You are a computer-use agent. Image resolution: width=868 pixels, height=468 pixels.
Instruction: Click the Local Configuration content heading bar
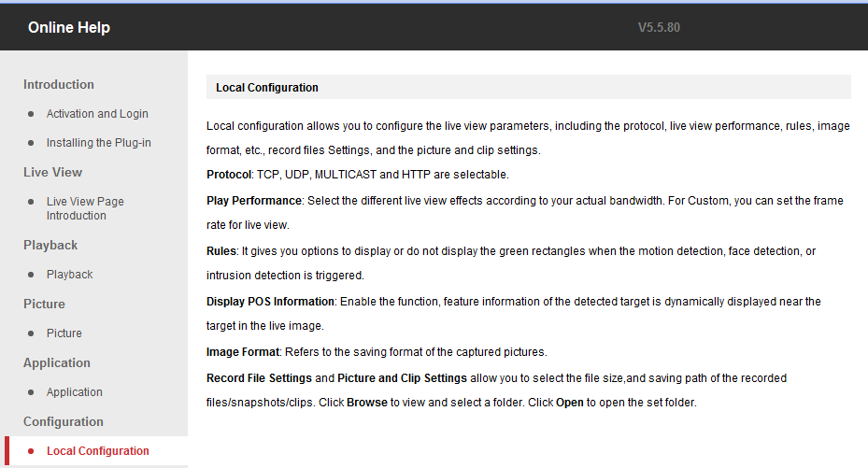[x=528, y=88]
